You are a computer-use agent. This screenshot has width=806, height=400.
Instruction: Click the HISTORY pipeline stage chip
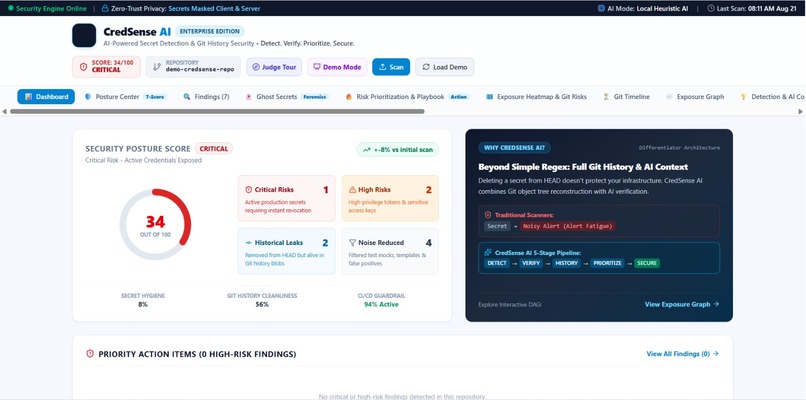click(x=566, y=263)
